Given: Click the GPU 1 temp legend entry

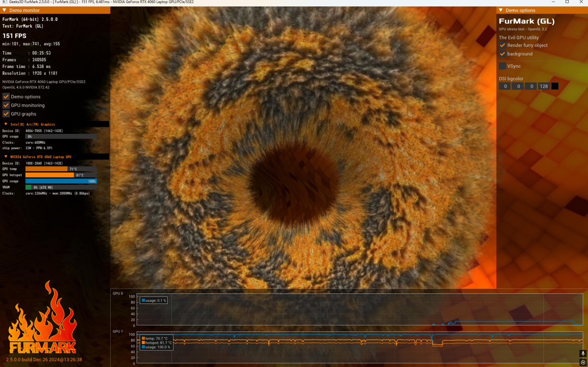Looking at the screenshot, I should [155, 338].
